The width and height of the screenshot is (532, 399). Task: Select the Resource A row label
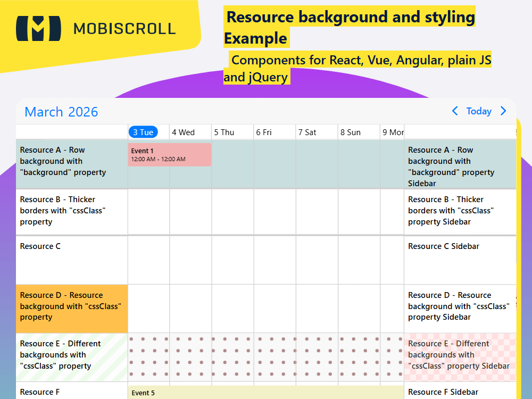click(64, 161)
